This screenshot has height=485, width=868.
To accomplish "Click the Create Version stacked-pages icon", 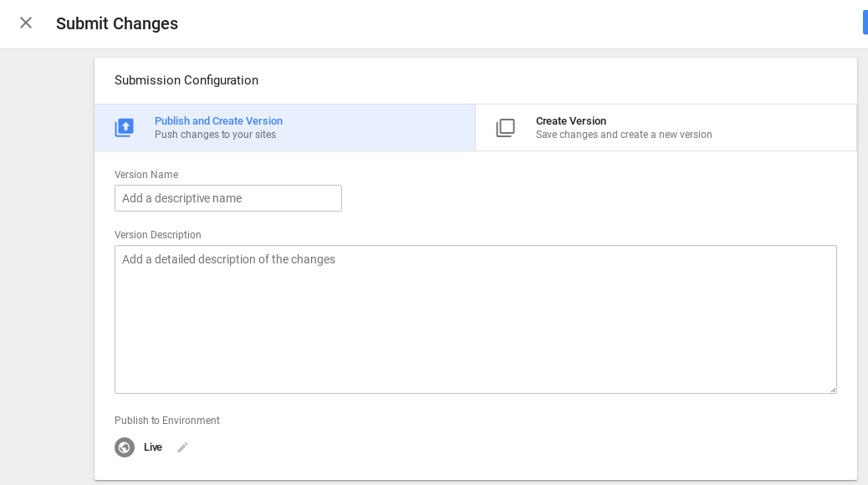I will click(505, 128).
